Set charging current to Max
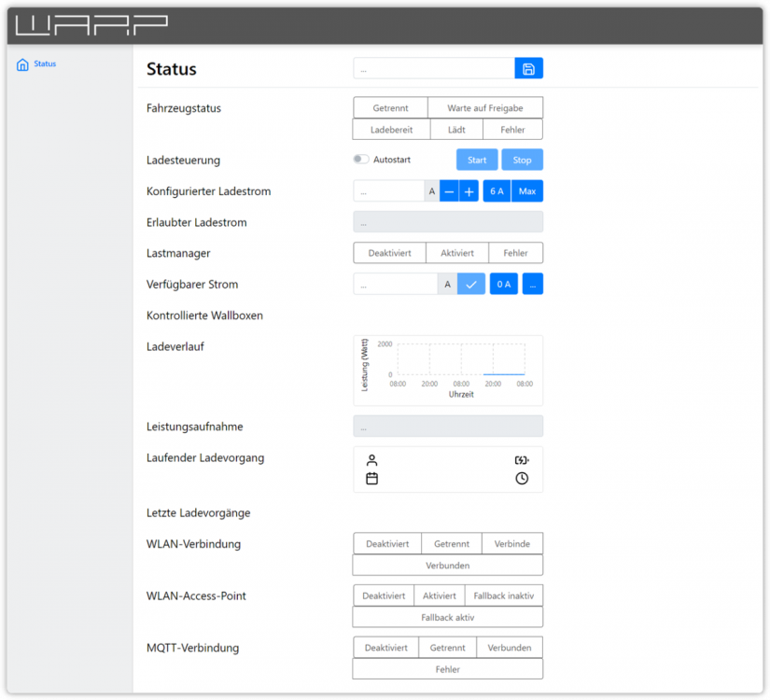The height and width of the screenshot is (700, 770). (x=527, y=191)
